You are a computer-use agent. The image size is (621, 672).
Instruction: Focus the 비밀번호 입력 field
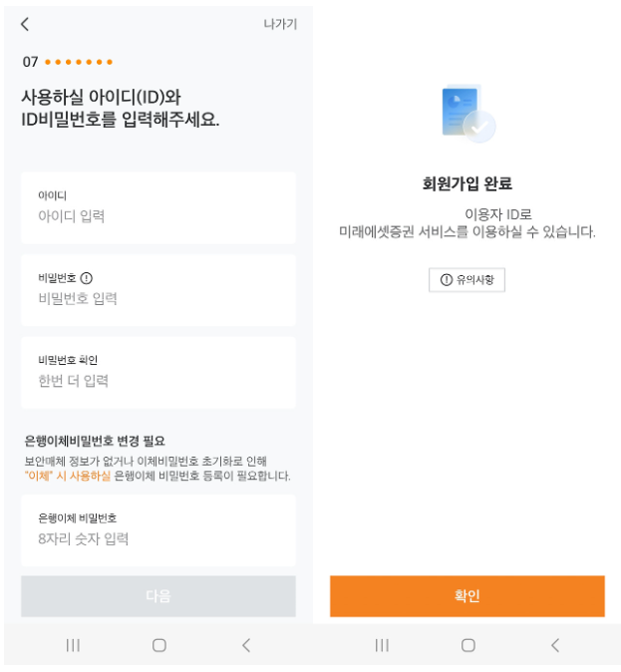point(158,290)
